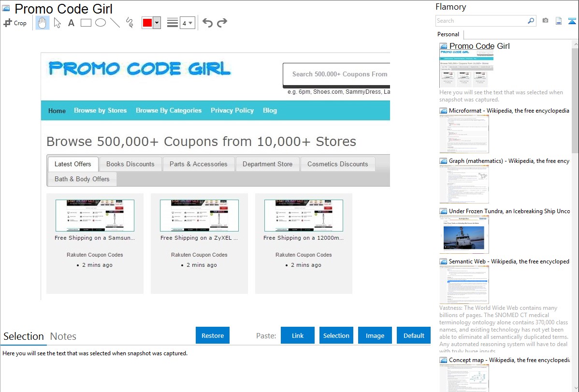The height and width of the screenshot is (392, 579).
Task: Select the straight line drawing tool
Action: pos(115,23)
